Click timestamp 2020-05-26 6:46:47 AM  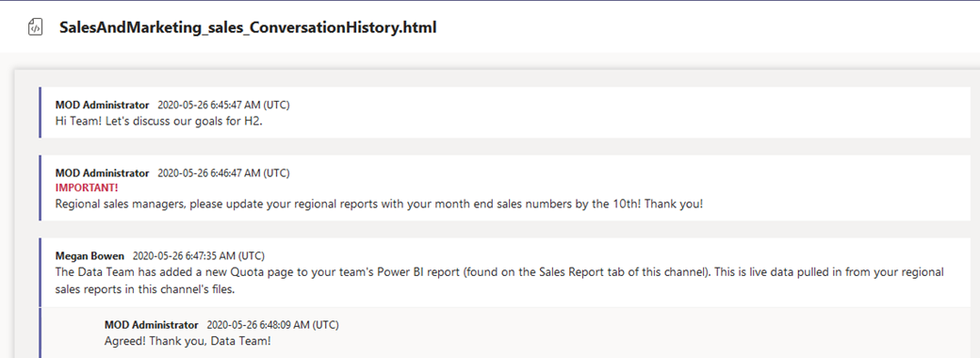(223, 173)
